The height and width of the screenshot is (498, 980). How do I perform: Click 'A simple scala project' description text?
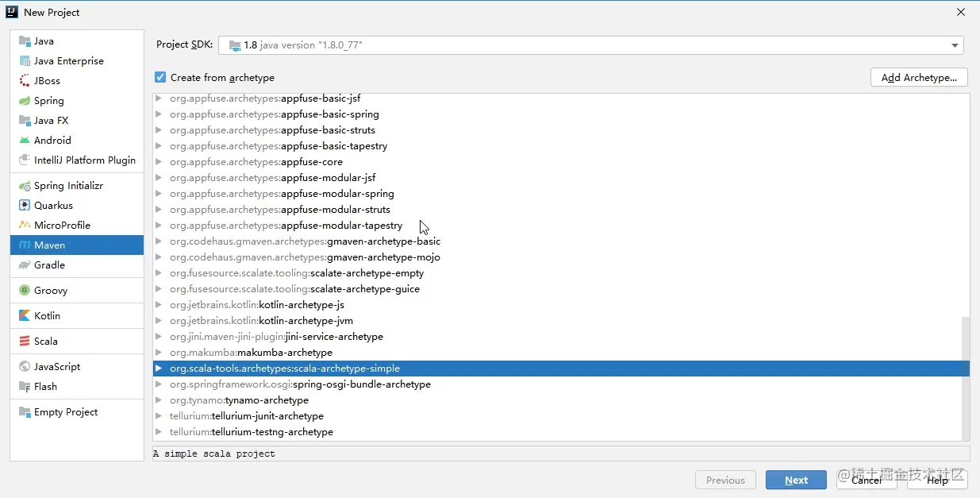coord(214,454)
